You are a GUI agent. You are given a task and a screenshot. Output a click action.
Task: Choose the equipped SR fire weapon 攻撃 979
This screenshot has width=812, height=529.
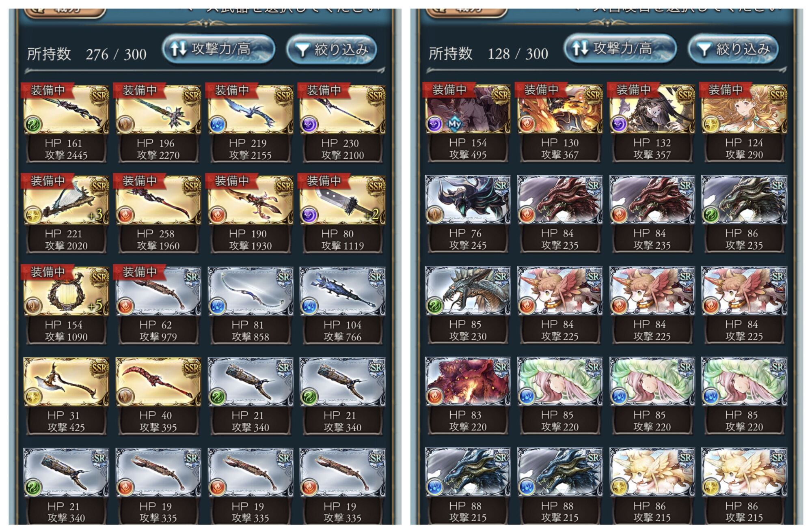tap(158, 305)
